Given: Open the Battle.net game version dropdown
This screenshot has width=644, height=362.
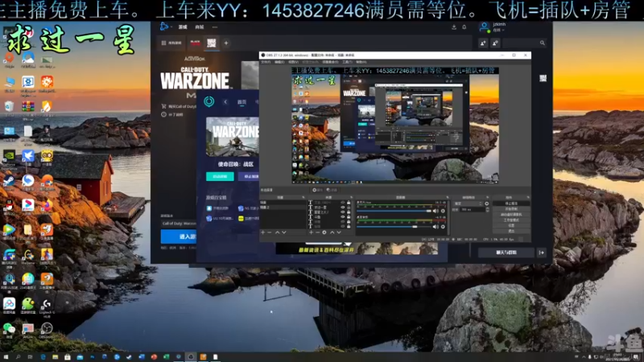Looking at the screenshot, I should [178, 224].
